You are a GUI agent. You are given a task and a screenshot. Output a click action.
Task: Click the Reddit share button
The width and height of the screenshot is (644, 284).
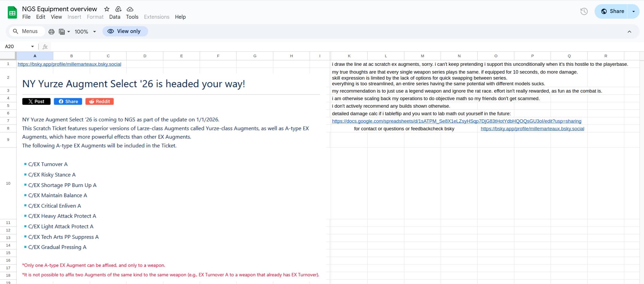click(100, 101)
